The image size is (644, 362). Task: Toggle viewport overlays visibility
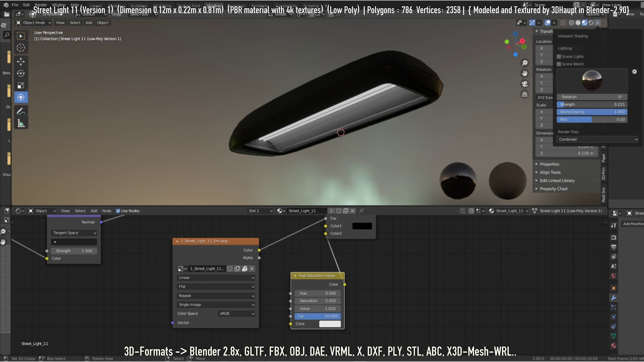click(548, 23)
